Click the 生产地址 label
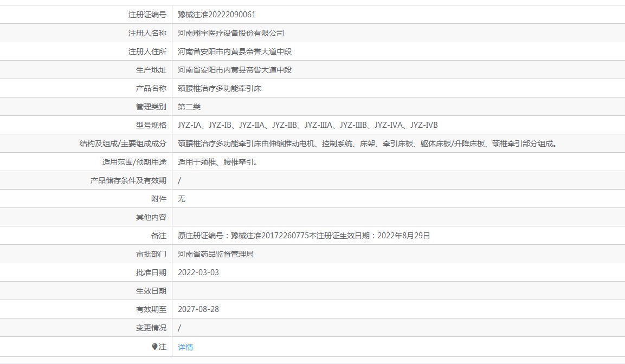The height and width of the screenshot is (364, 625). click(151, 70)
